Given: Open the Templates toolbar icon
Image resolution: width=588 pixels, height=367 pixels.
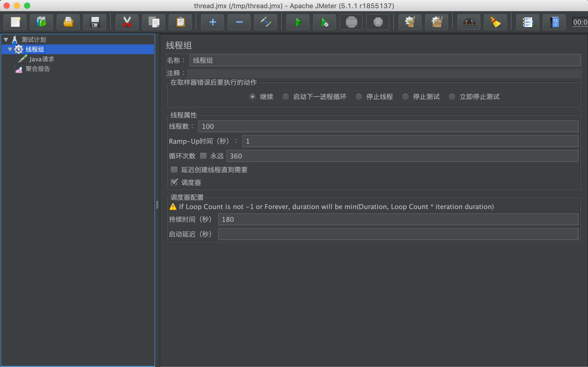Looking at the screenshot, I should click(x=42, y=22).
